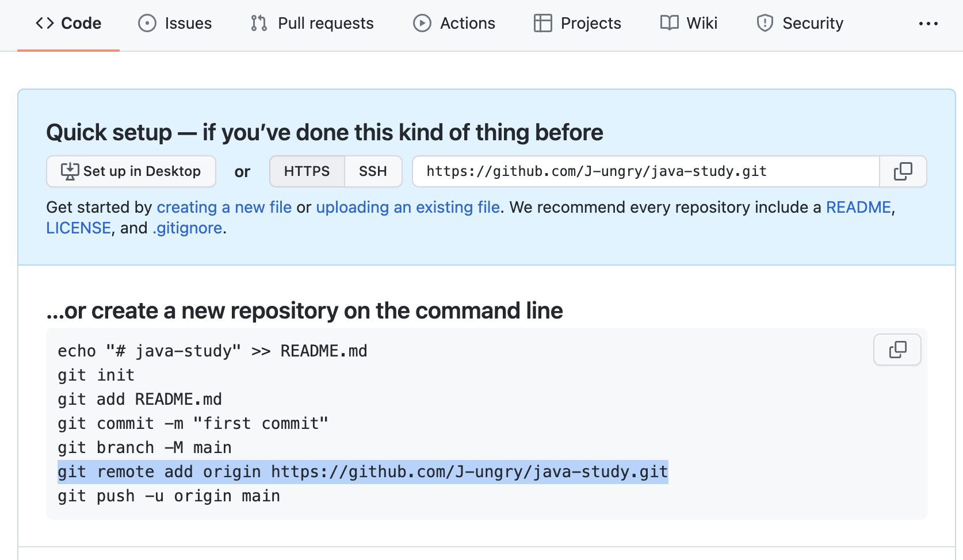The height and width of the screenshot is (560, 963).
Task: Click the Wiki open-book icon
Action: tap(669, 24)
